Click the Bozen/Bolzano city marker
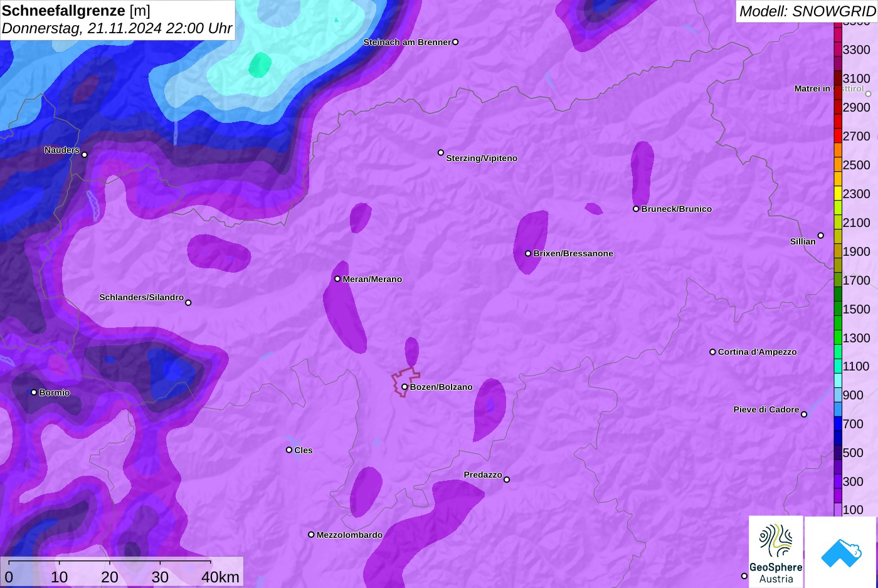878x588 pixels. (x=405, y=387)
